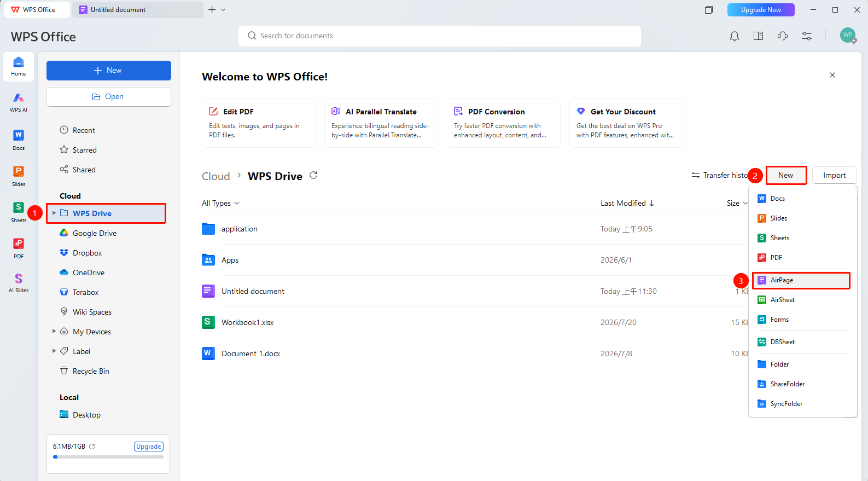868x481 pixels.
Task: Click the Import button
Action: [835, 175]
